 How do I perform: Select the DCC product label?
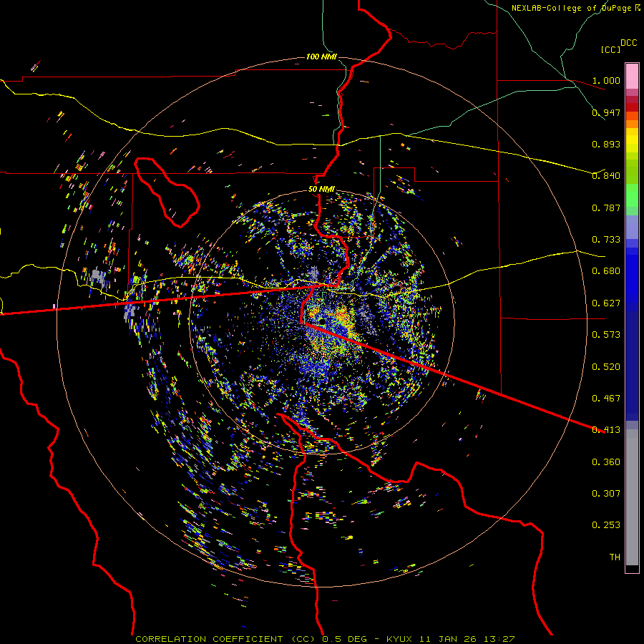point(628,43)
